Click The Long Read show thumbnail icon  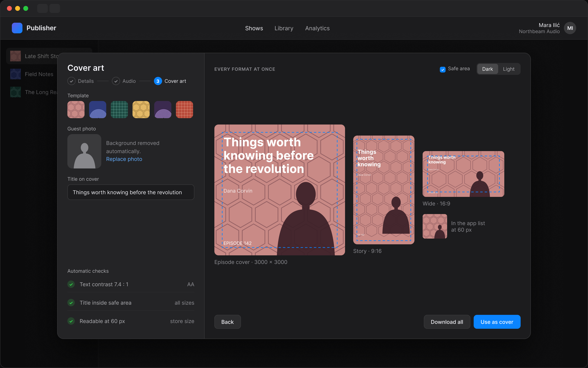[x=16, y=92]
